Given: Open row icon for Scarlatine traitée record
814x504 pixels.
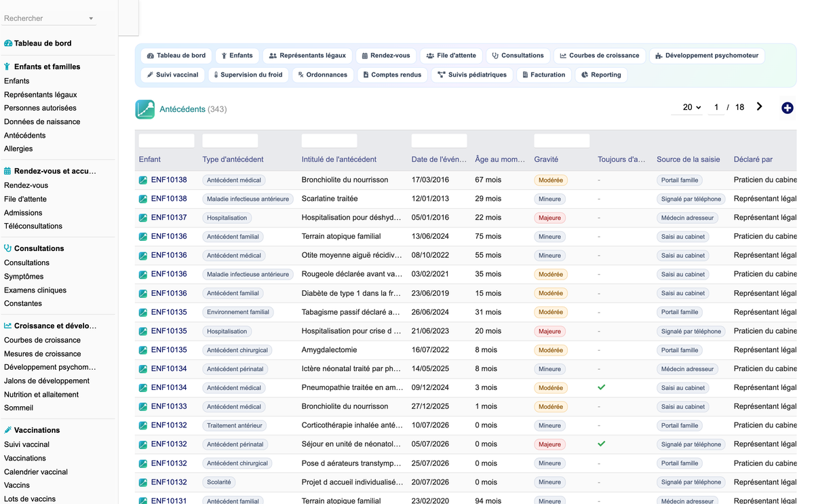Looking at the screenshot, I should (143, 199).
